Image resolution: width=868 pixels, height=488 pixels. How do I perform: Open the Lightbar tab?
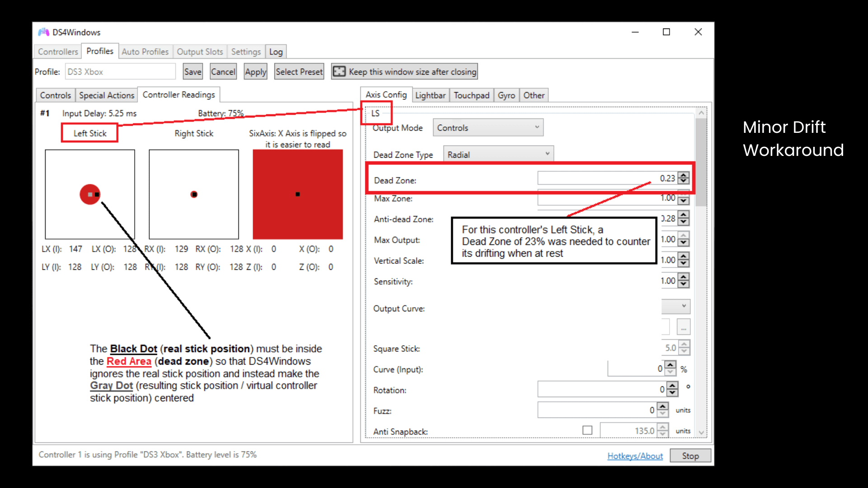point(430,95)
